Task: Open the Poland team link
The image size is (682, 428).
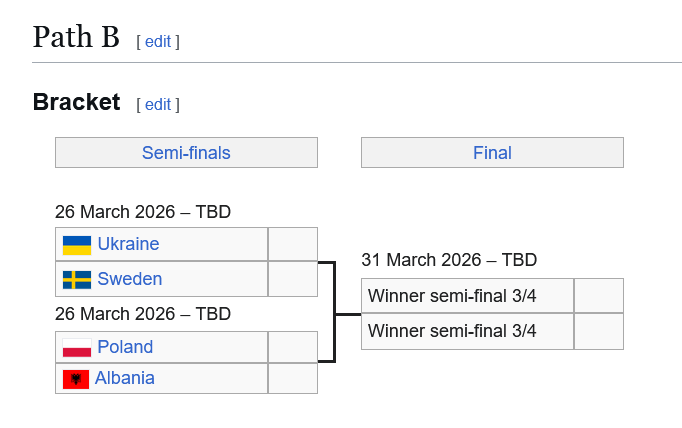Action: point(125,347)
